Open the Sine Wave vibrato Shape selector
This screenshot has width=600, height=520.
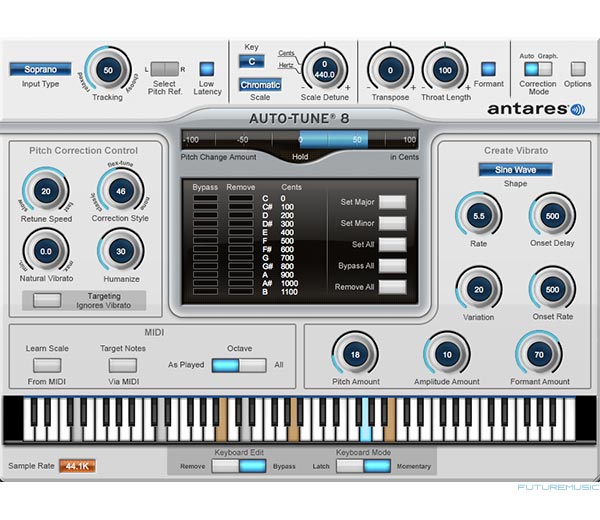[515, 170]
